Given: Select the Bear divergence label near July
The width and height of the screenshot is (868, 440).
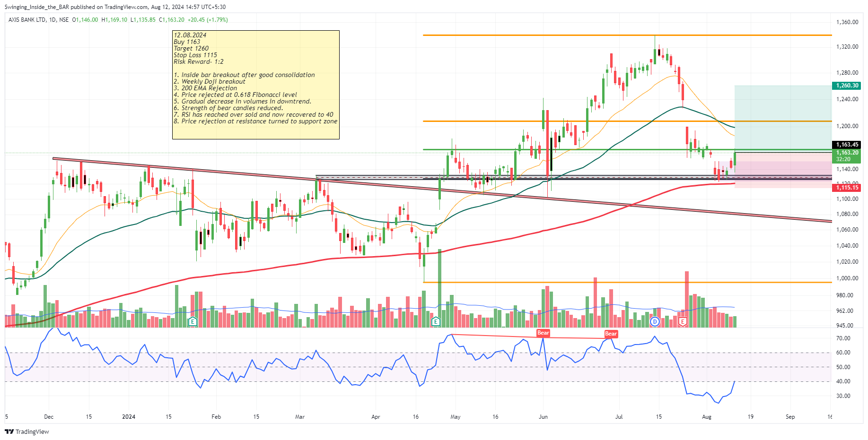Looking at the screenshot, I should pos(611,334).
